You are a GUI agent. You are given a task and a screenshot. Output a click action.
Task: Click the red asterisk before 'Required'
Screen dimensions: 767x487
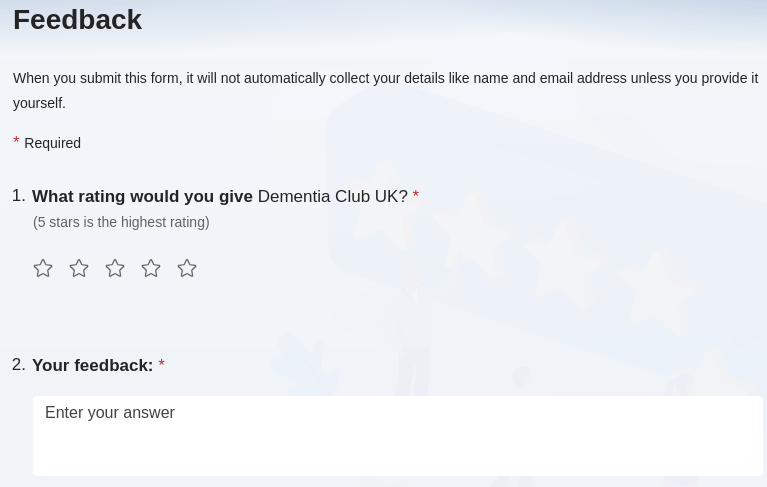pos(16,142)
